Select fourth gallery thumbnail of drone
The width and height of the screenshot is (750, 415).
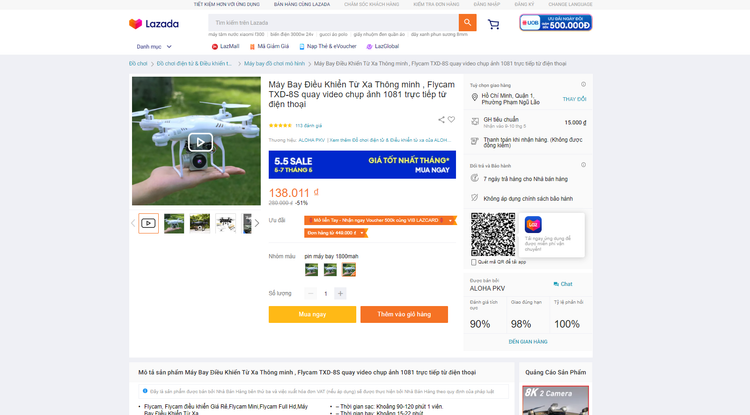coord(226,223)
